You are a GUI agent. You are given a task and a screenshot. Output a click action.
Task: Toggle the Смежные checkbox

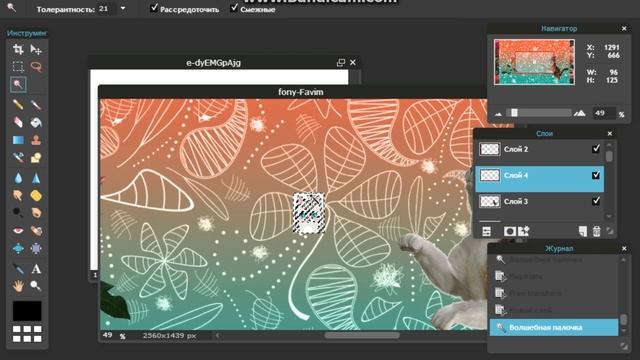[234, 7]
